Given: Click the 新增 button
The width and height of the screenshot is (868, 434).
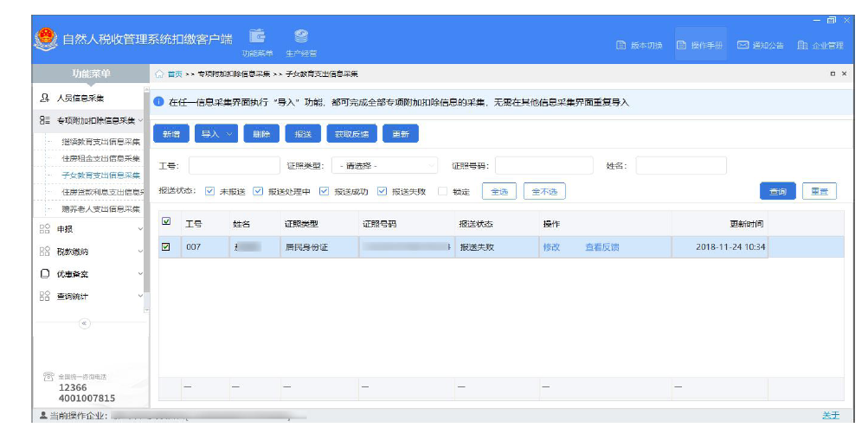Looking at the screenshot, I should pos(171,134).
